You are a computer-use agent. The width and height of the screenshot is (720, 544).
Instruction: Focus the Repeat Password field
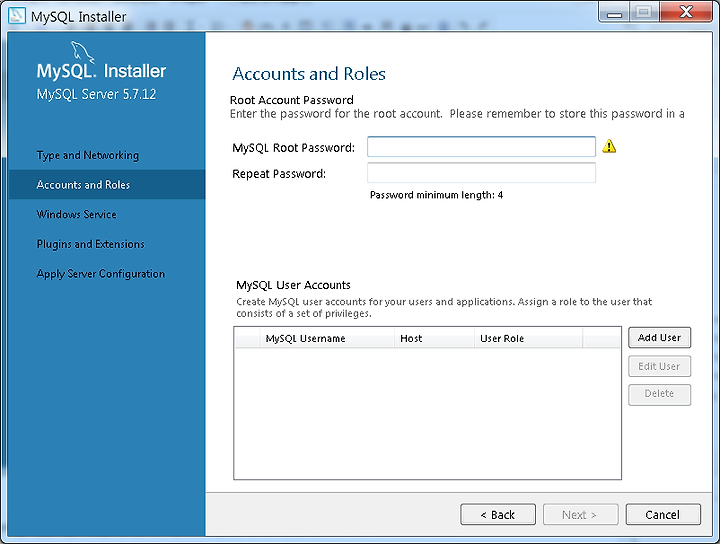pos(481,173)
